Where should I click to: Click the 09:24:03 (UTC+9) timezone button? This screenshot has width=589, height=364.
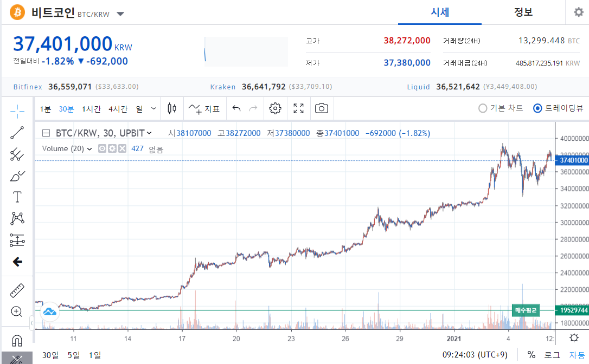(x=475, y=355)
